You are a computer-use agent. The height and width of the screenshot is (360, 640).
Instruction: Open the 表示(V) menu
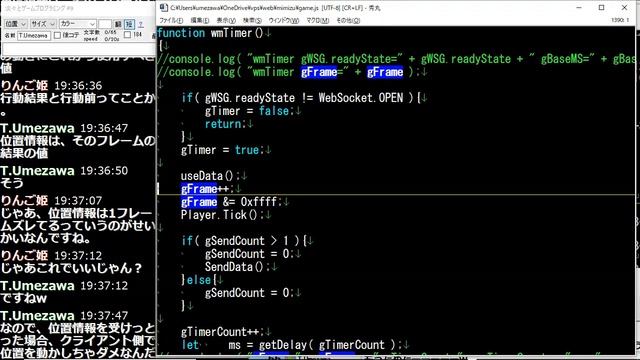coord(226,20)
